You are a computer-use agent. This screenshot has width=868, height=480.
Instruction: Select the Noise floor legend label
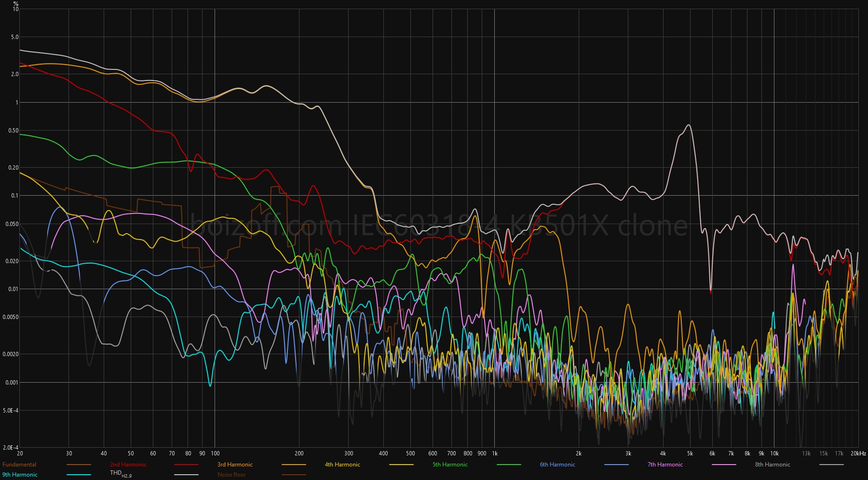pos(231,475)
